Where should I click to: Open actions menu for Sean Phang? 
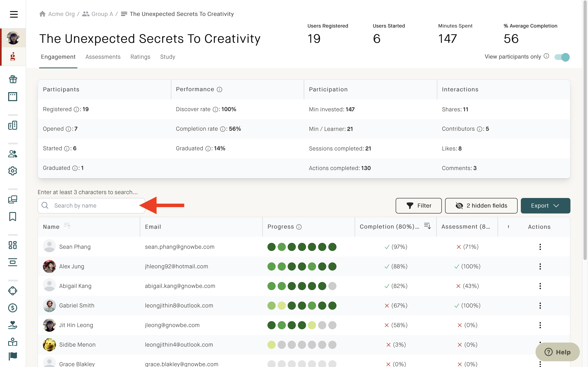[x=540, y=247]
